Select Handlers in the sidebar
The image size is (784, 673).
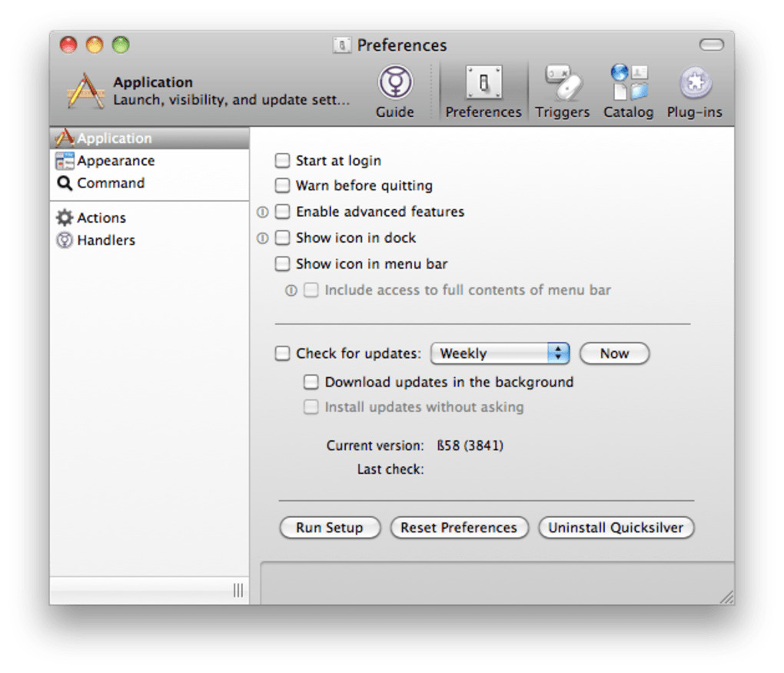(x=150, y=240)
